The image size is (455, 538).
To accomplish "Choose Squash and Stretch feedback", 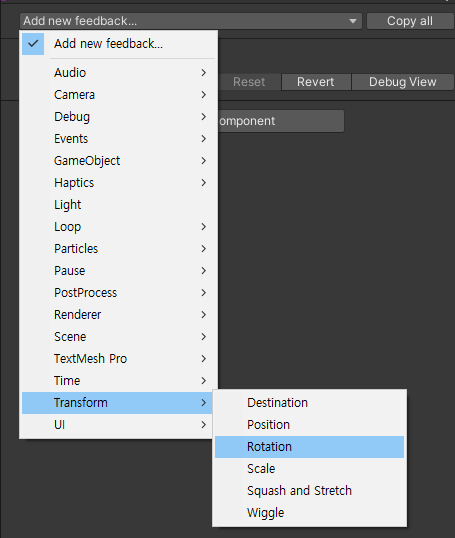I will [310, 491].
